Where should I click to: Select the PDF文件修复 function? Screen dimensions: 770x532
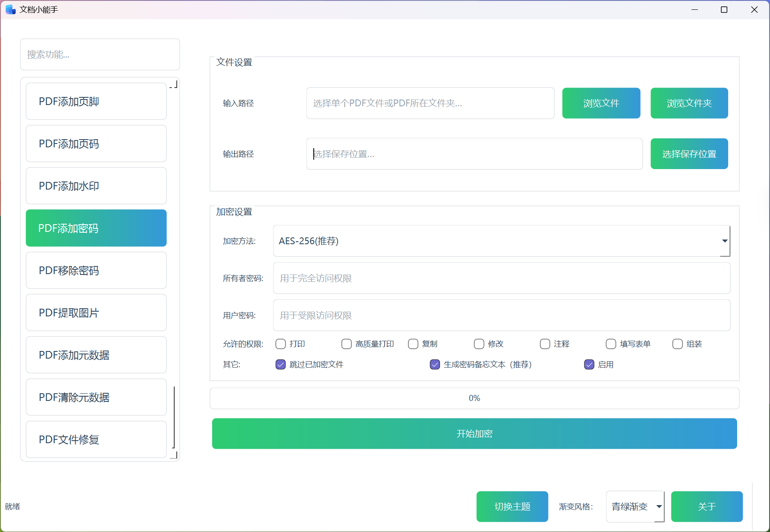tap(96, 439)
